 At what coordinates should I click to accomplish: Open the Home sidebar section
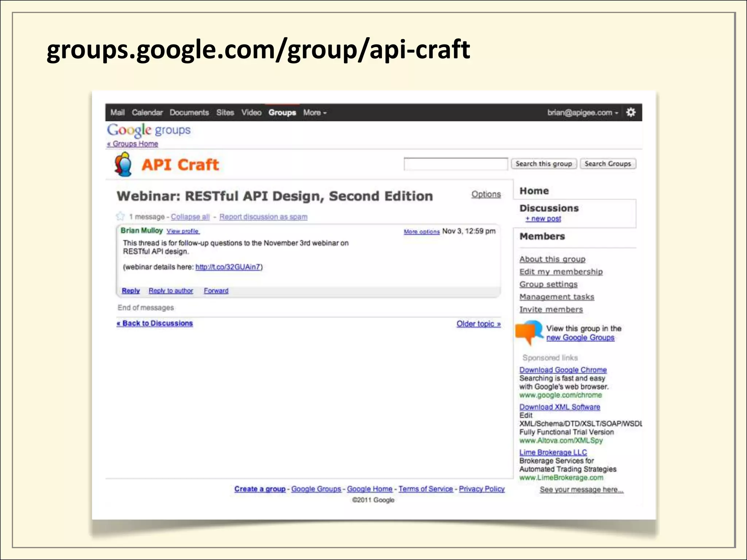pos(534,191)
